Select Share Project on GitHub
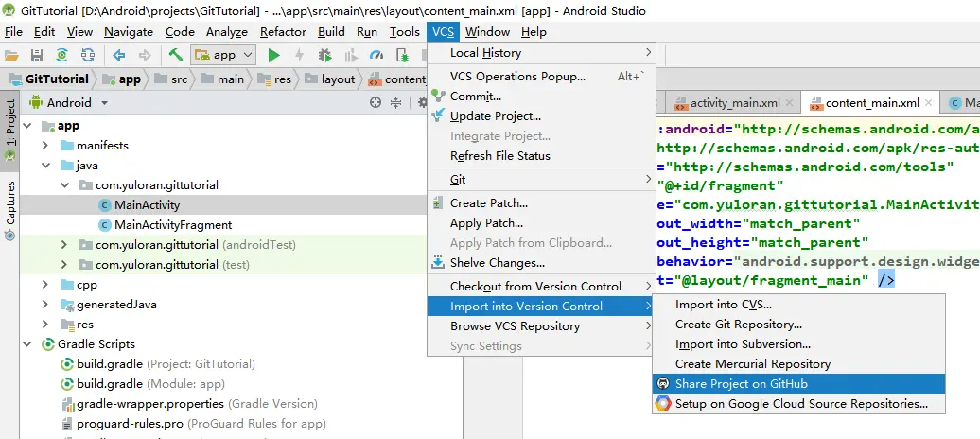Screen dimensions: 980x439 tap(798, 383)
